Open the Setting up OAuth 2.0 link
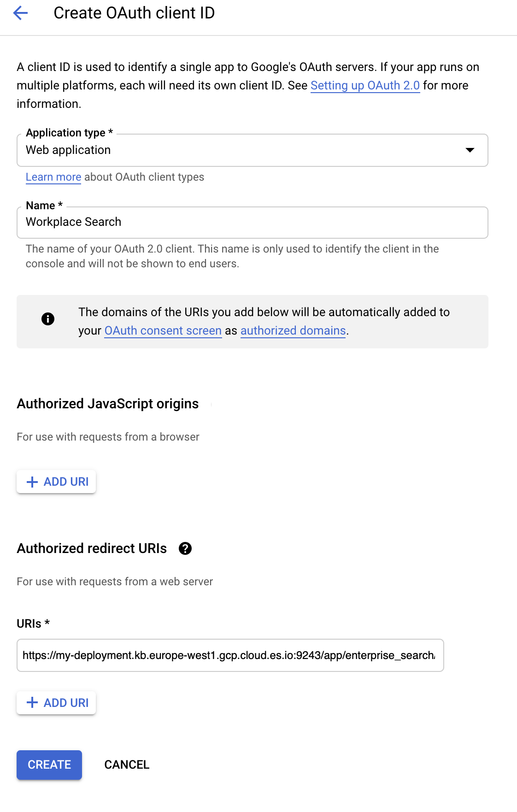517x812 pixels. 365,86
